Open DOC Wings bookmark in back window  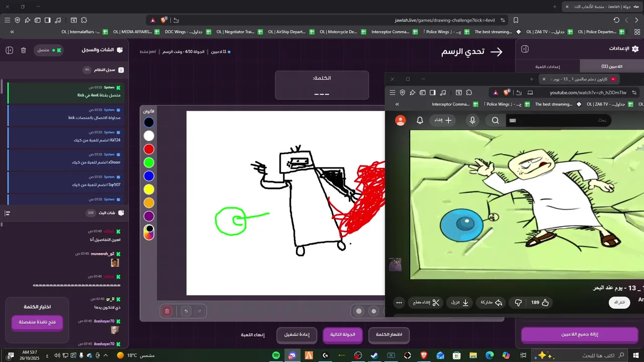point(188,32)
